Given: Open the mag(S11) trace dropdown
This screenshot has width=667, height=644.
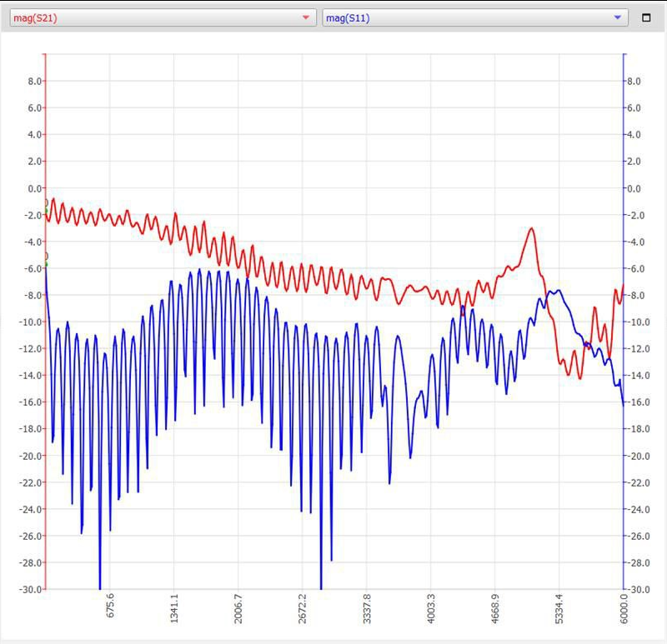Looking at the screenshot, I should tap(475, 17).
